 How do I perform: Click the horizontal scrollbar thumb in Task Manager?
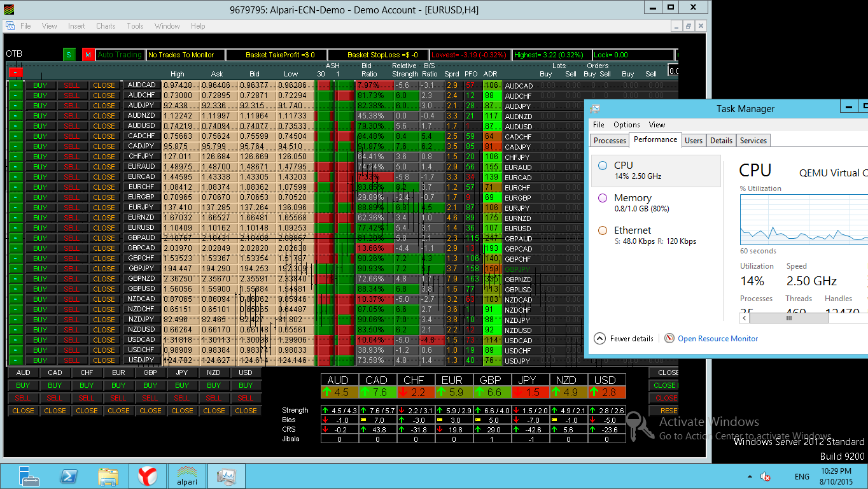[x=789, y=318]
